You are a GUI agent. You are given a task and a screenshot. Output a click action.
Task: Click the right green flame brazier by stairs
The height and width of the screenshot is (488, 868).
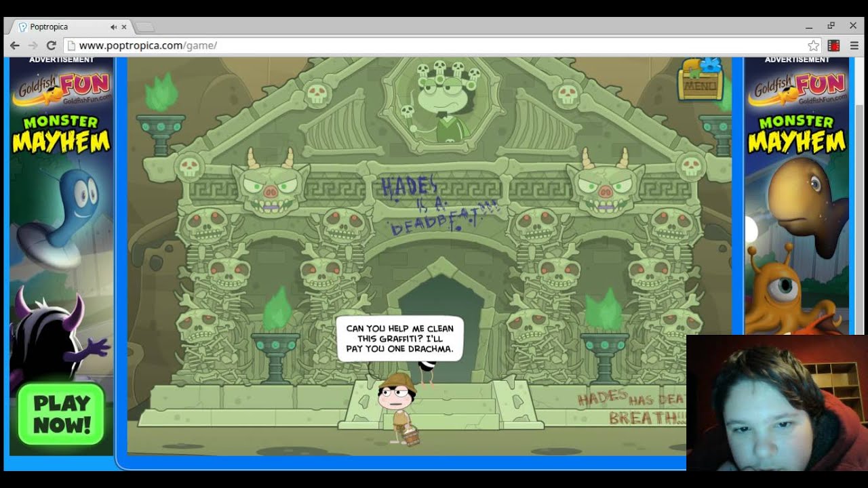pyautogui.click(x=604, y=336)
